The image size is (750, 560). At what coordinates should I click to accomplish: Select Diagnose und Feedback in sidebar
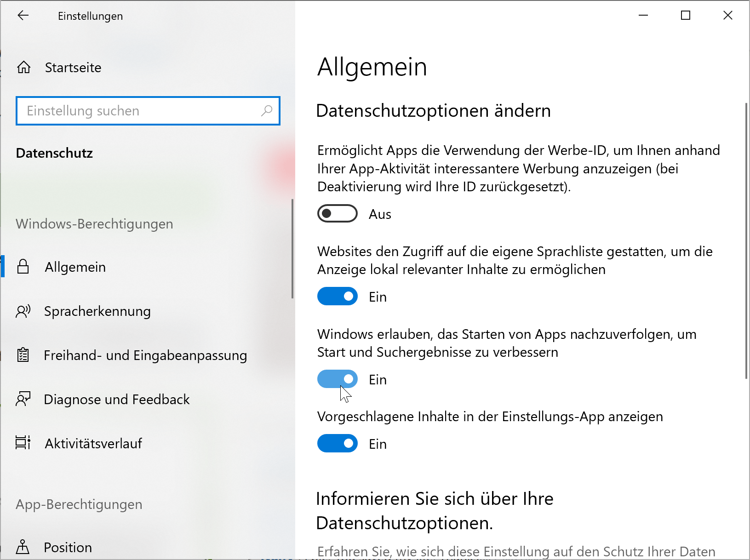[116, 400]
